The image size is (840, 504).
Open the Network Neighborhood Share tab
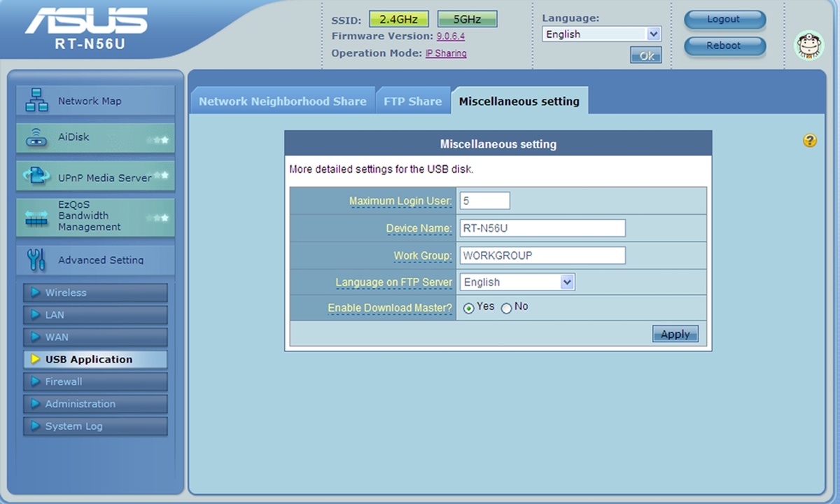tap(282, 101)
